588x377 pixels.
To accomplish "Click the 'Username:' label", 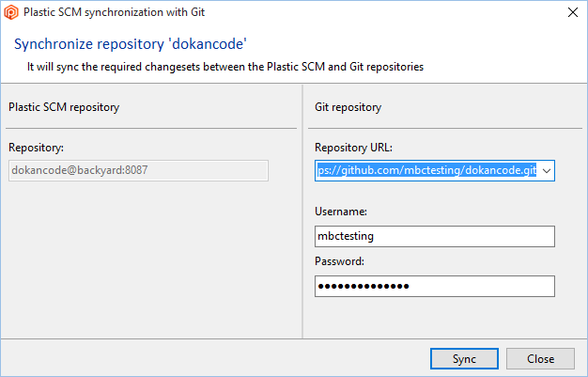I will pyautogui.click(x=342, y=212).
